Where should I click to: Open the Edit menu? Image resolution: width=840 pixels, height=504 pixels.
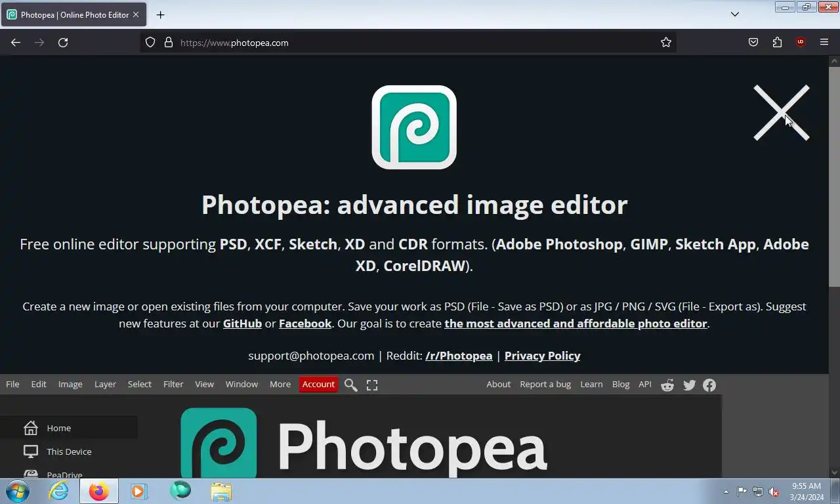coord(39,385)
